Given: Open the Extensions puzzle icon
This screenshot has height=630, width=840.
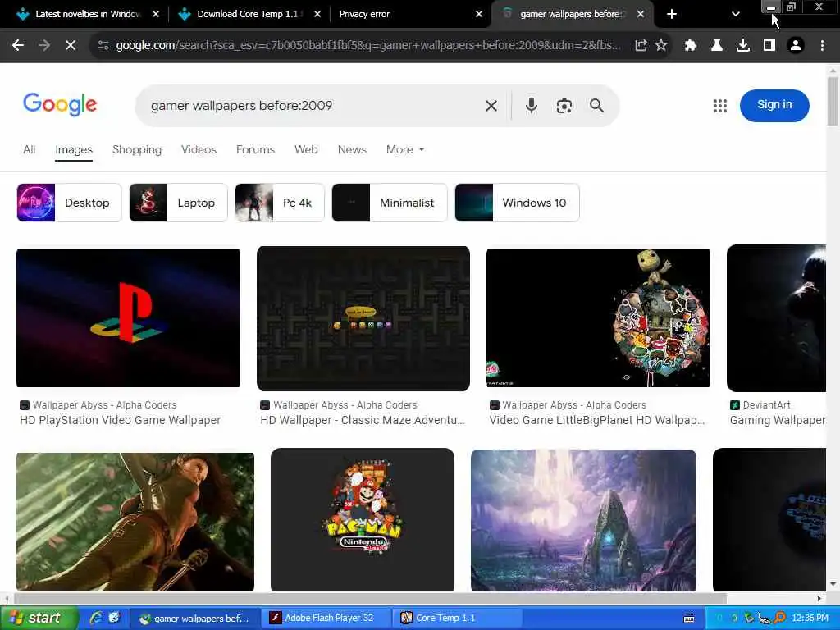Looking at the screenshot, I should coord(691,46).
